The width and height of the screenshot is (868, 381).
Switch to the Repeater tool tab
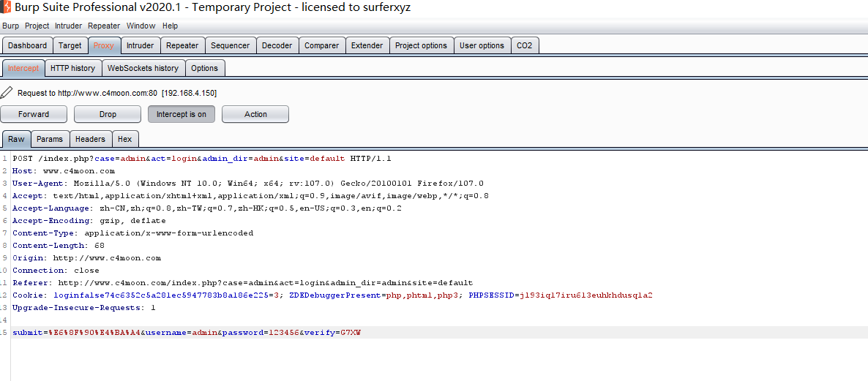[x=183, y=46]
